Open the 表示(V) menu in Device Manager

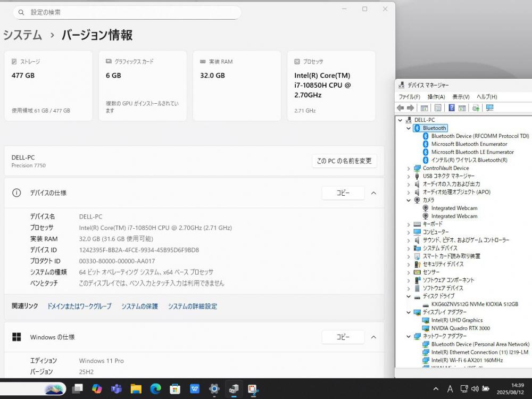461,97
